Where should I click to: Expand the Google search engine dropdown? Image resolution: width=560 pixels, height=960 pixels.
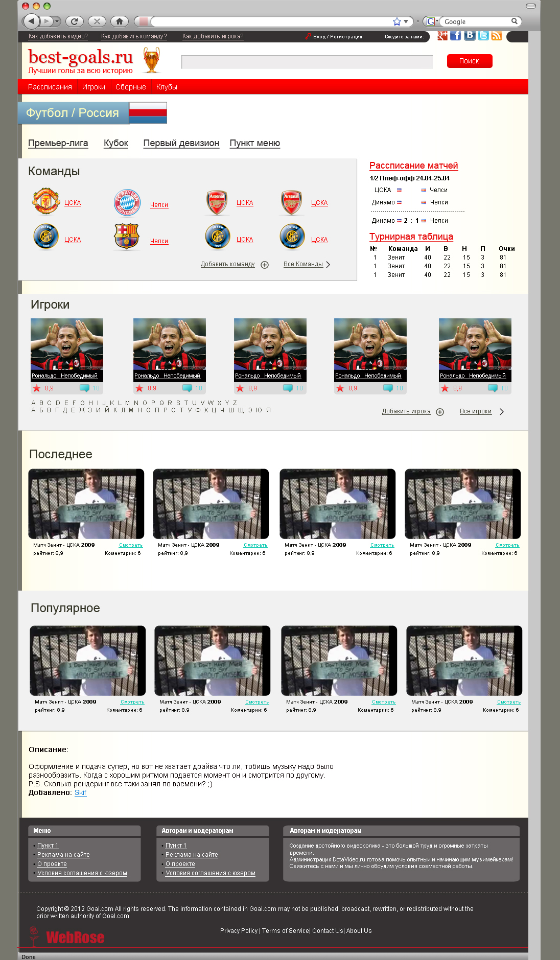tap(432, 21)
